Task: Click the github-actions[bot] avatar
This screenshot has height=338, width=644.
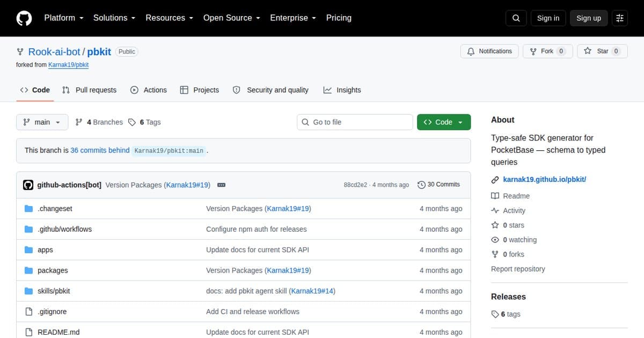Action: [28, 185]
